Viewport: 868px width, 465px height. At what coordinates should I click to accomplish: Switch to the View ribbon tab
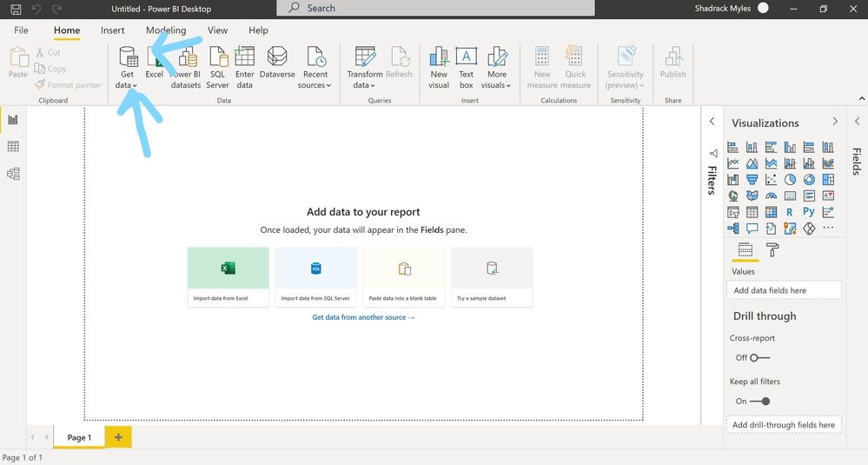pos(217,30)
